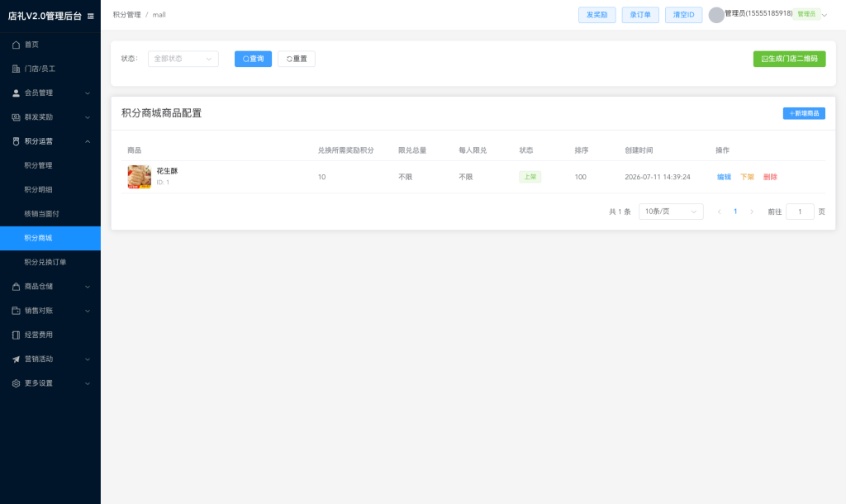Expand the 营销活动 submenu chevron
The width and height of the screenshot is (846, 504).
tap(88, 359)
